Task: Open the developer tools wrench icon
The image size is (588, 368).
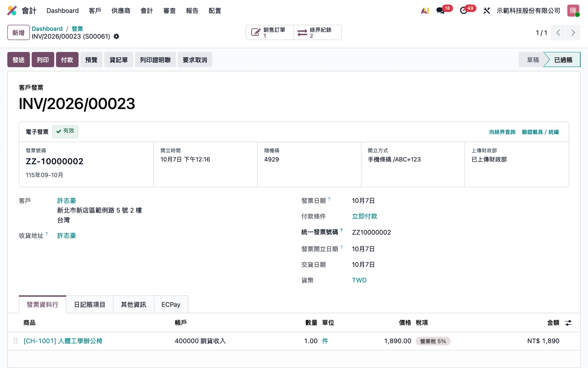Action: tap(487, 11)
